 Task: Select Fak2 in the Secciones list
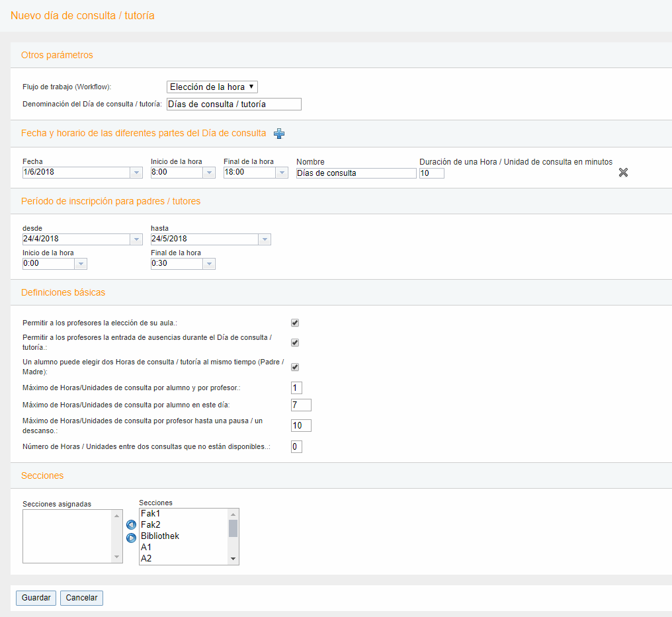[184, 524]
